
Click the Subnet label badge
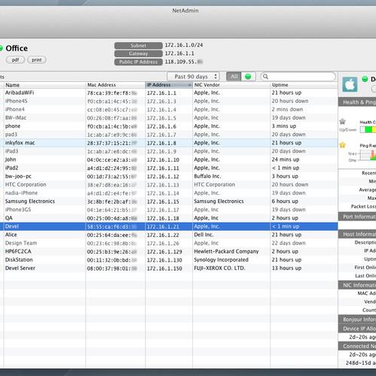coord(138,45)
